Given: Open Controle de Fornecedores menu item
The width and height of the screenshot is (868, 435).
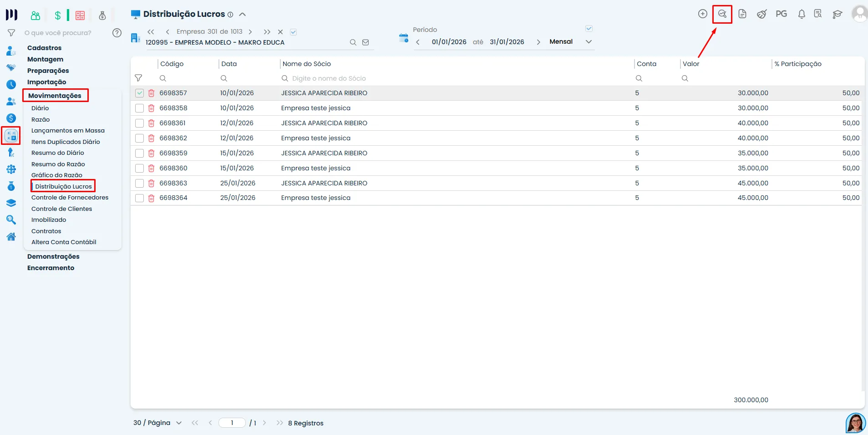Looking at the screenshot, I should [x=70, y=197].
